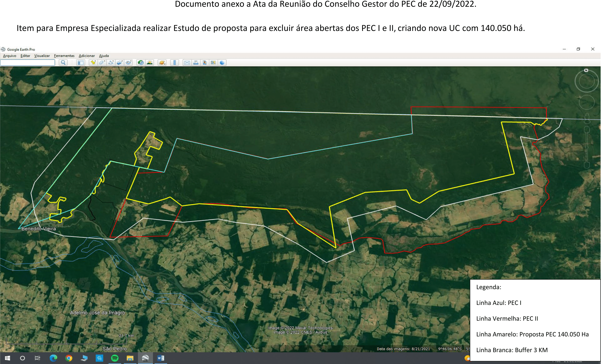The height and width of the screenshot is (364, 601).
Task: Open the Arquivo menu
Action: tap(10, 56)
